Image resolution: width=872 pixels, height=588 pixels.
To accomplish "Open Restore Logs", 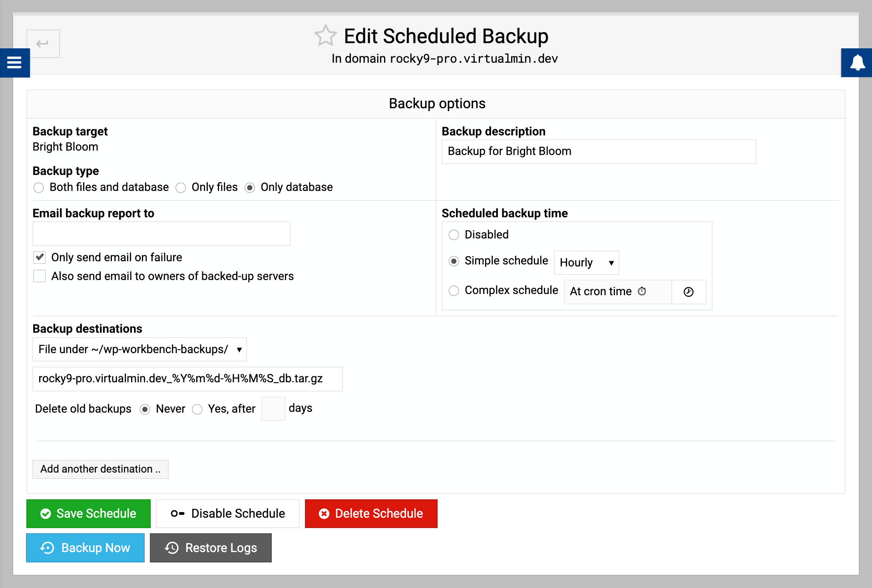I will [211, 548].
